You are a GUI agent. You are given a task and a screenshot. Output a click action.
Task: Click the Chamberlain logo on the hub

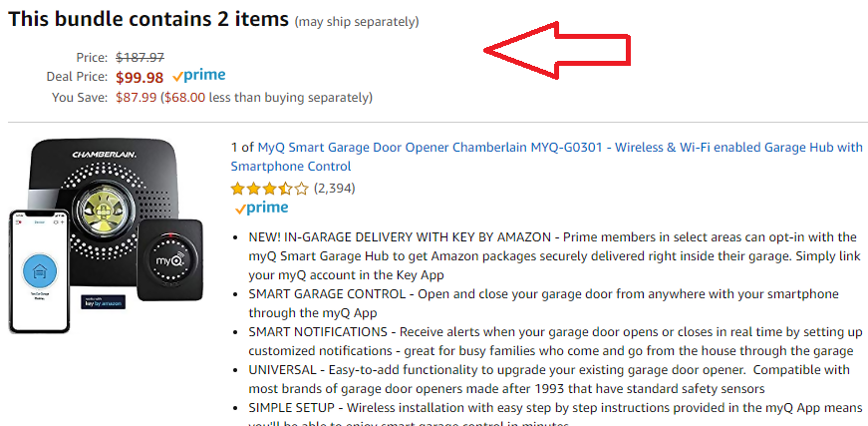[105, 153]
